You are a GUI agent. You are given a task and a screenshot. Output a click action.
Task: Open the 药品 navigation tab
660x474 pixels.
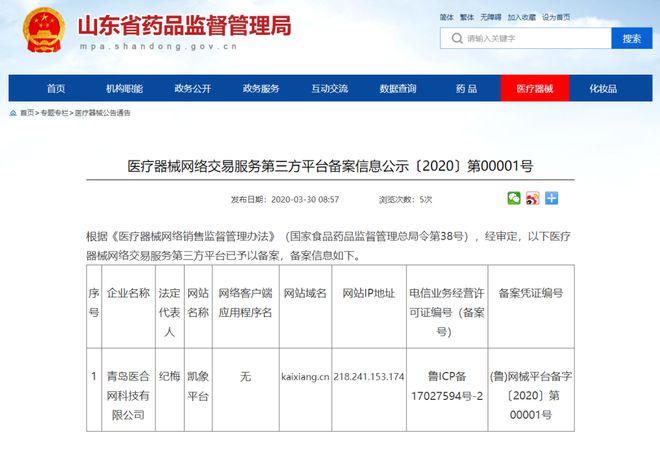tap(466, 88)
